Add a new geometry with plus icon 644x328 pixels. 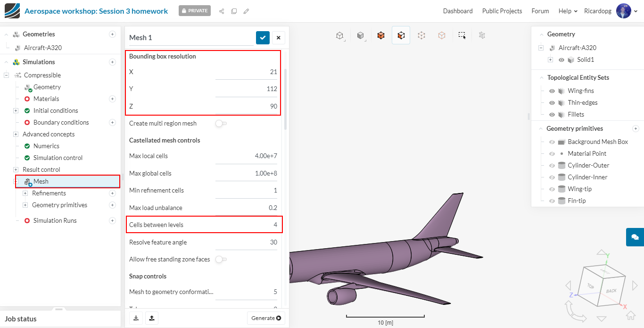click(112, 34)
